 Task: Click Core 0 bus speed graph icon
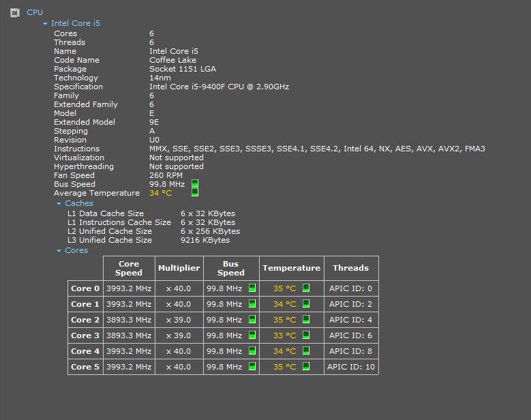coord(252,288)
